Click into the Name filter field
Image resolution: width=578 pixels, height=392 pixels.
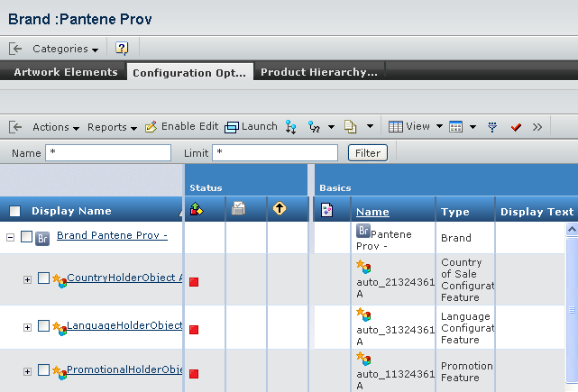click(108, 152)
